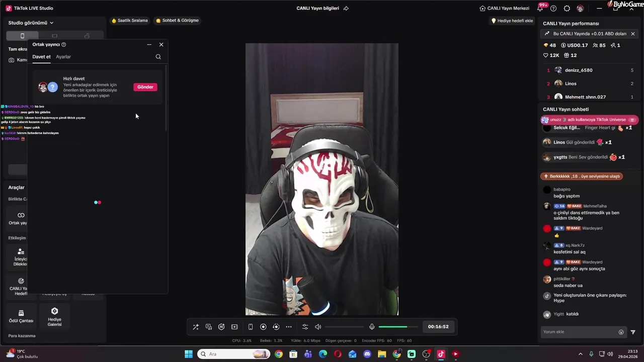
Task: Click the replay capture dashed-circle icon
Action: tap(276, 327)
